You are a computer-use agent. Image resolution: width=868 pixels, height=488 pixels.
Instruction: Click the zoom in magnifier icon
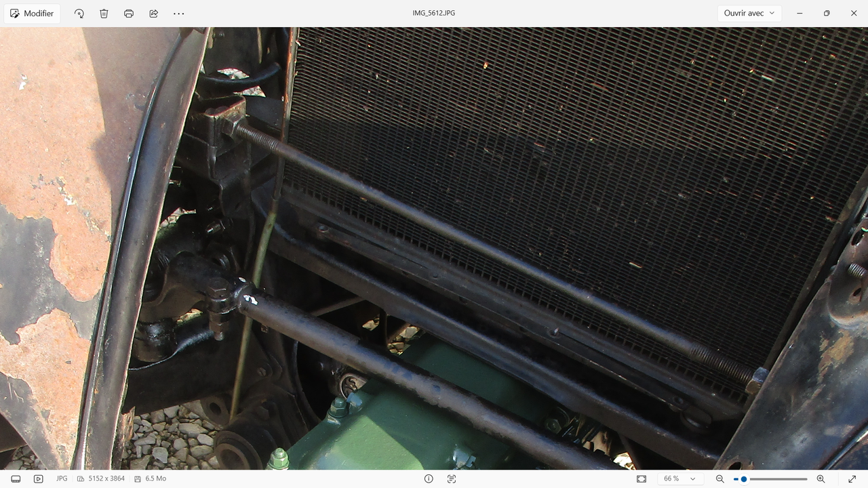pos(821,479)
